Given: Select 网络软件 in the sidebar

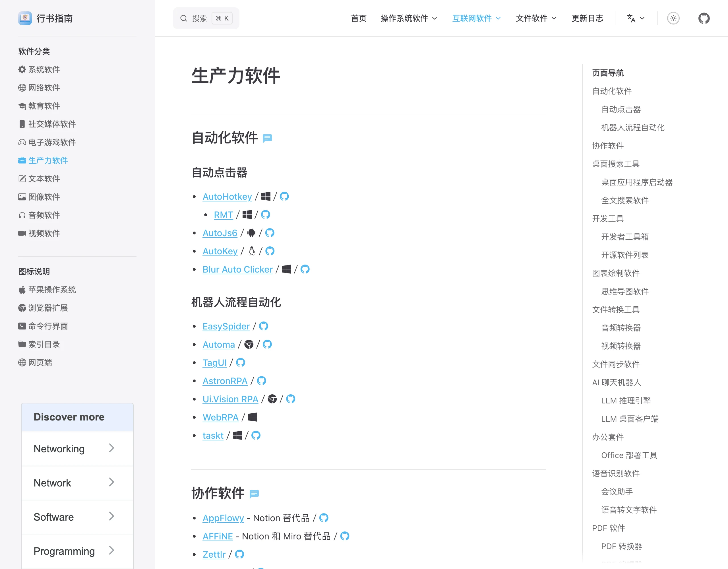Looking at the screenshot, I should coord(39,88).
